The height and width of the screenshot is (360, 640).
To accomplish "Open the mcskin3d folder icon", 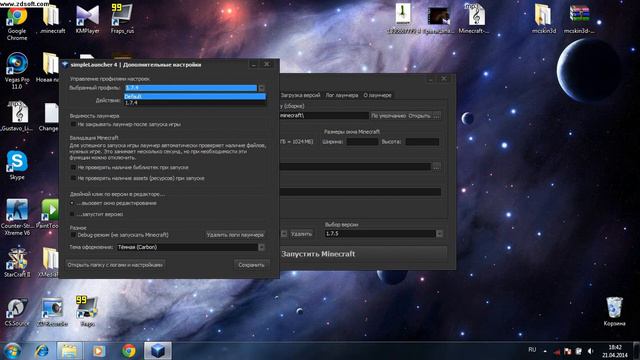I will pyautogui.click(x=544, y=19).
